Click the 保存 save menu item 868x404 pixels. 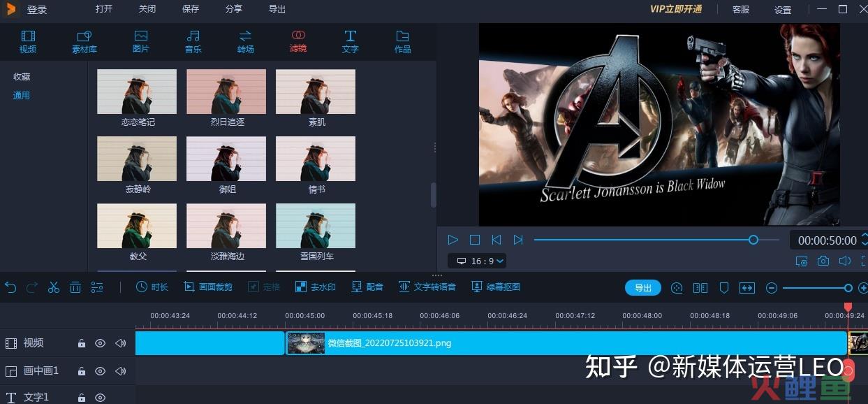pos(191,9)
